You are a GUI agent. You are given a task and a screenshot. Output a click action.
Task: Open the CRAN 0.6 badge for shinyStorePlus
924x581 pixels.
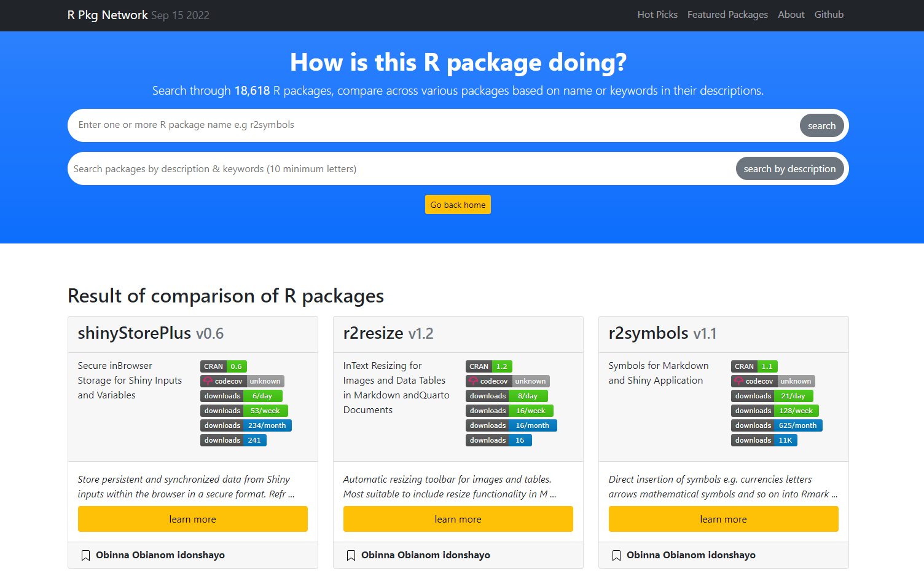[x=223, y=366]
